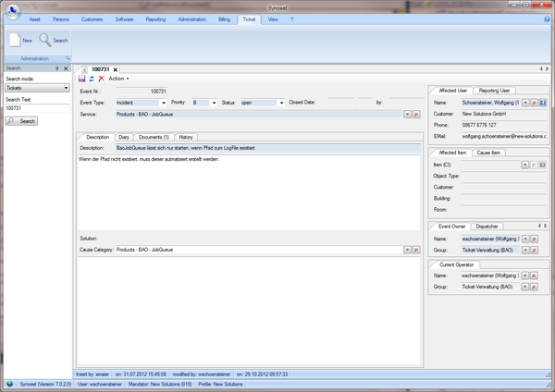Image resolution: width=555 pixels, height=392 pixels.
Task: Expand the Item (CI) dropdown
Action: [524, 165]
